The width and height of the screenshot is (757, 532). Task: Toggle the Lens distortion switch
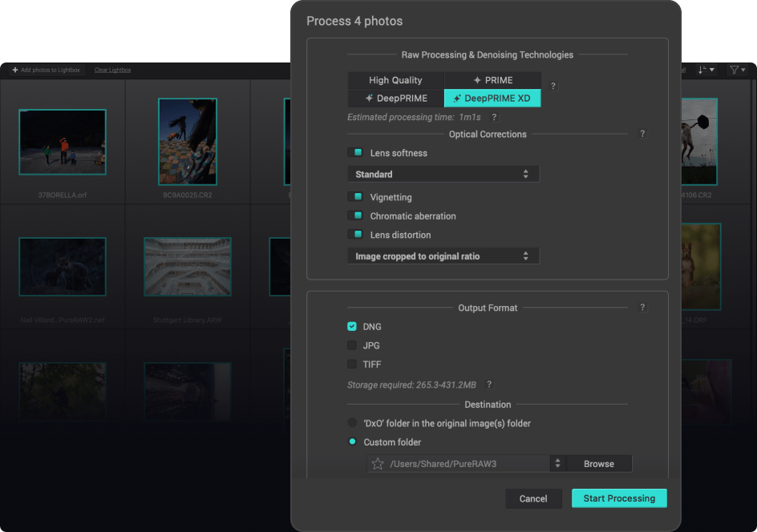356,235
